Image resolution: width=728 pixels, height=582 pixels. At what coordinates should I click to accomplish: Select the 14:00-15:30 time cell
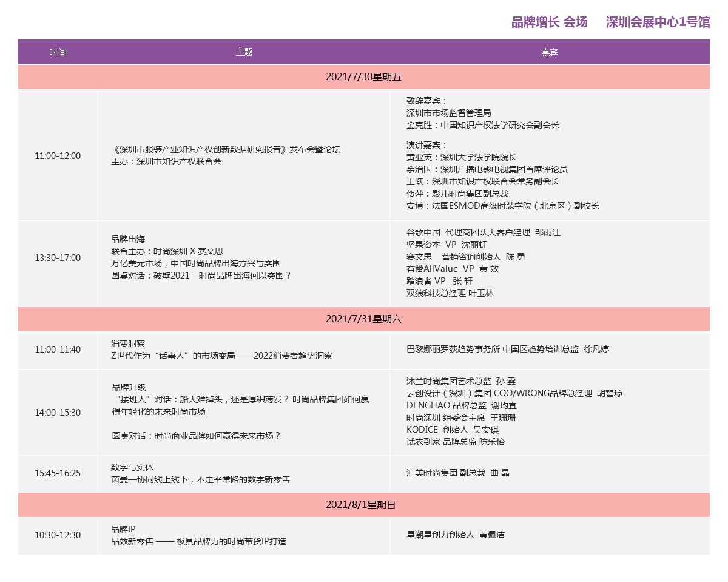pyautogui.click(x=58, y=413)
